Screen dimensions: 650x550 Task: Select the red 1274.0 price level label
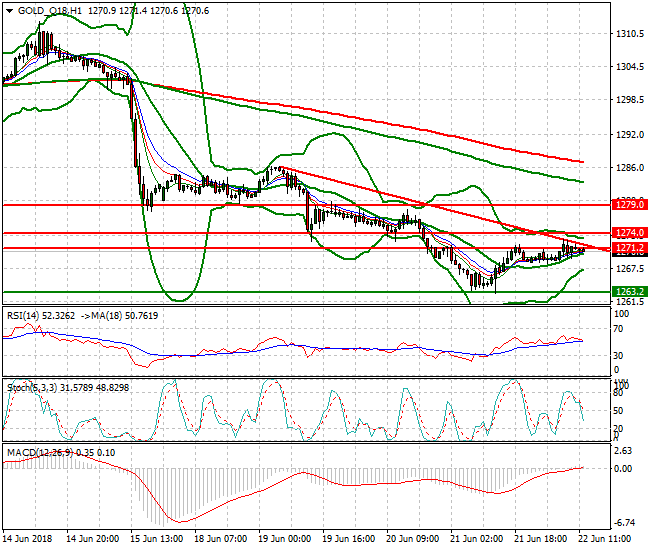627,233
